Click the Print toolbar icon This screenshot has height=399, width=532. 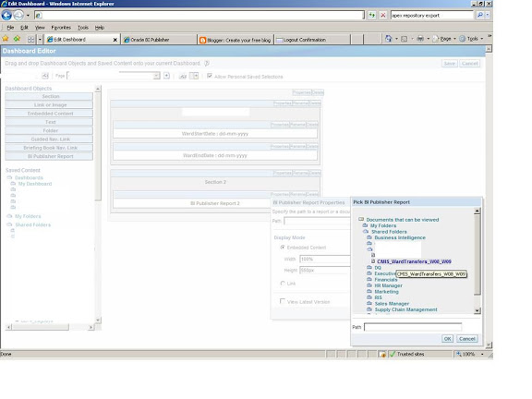tap(420, 39)
